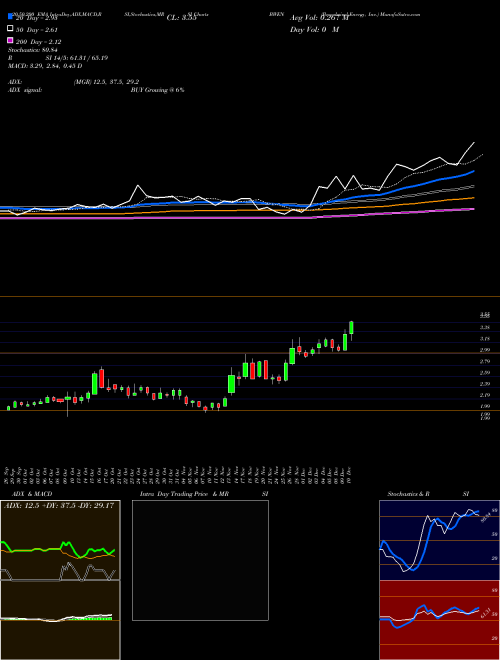Click the 'CL: 3.55' closing price text

pos(181,18)
